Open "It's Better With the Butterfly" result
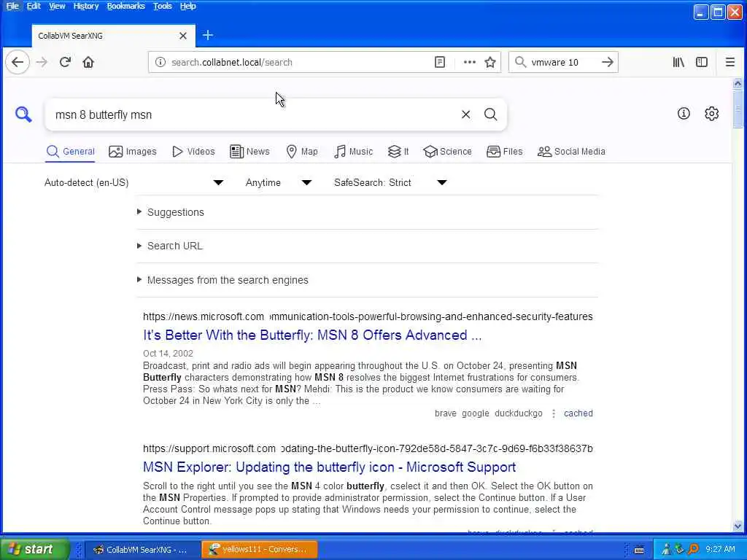This screenshot has width=747, height=560. pyautogui.click(x=312, y=335)
